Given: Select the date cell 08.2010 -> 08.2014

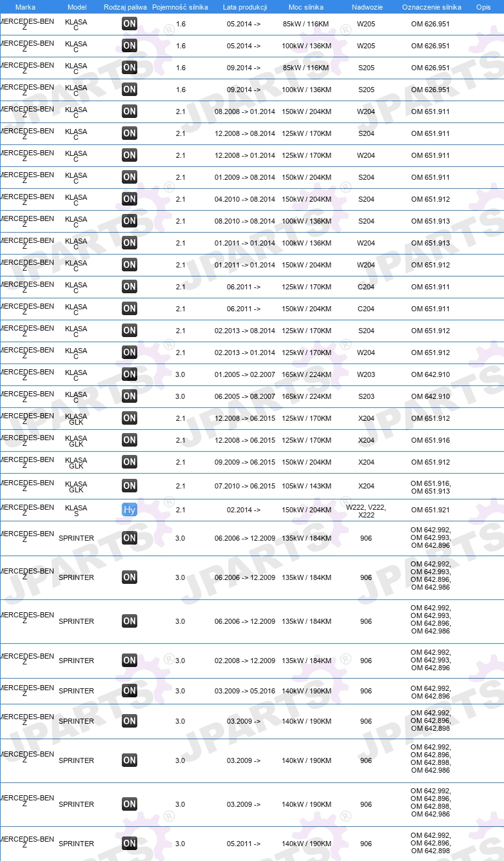Looking at the screenshot, I should click(x=245, y=221).
